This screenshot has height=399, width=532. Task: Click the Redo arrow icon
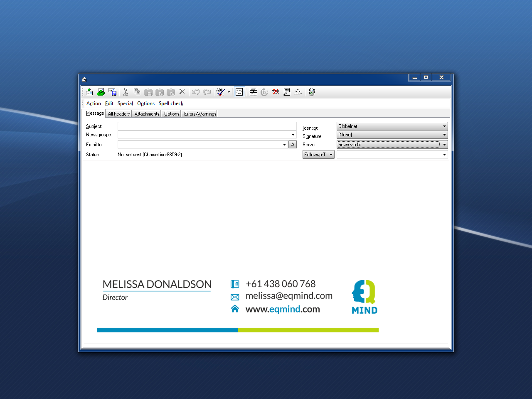click(x=207, y=92)
